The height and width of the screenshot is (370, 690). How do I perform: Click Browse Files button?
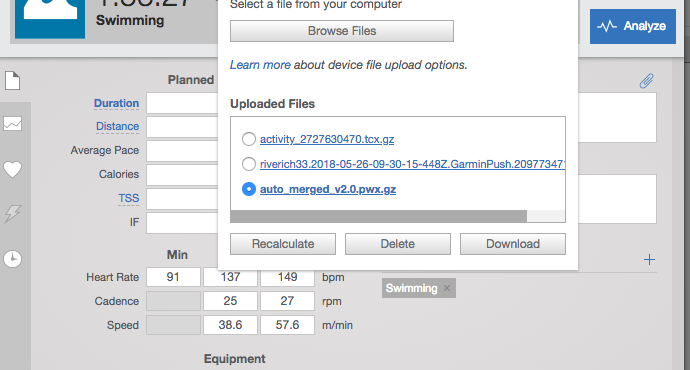coord(342,31)
